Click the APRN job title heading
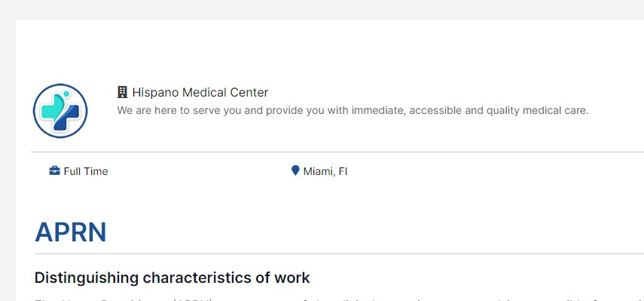This screenshot has height=301, width=644. point(71,232)
